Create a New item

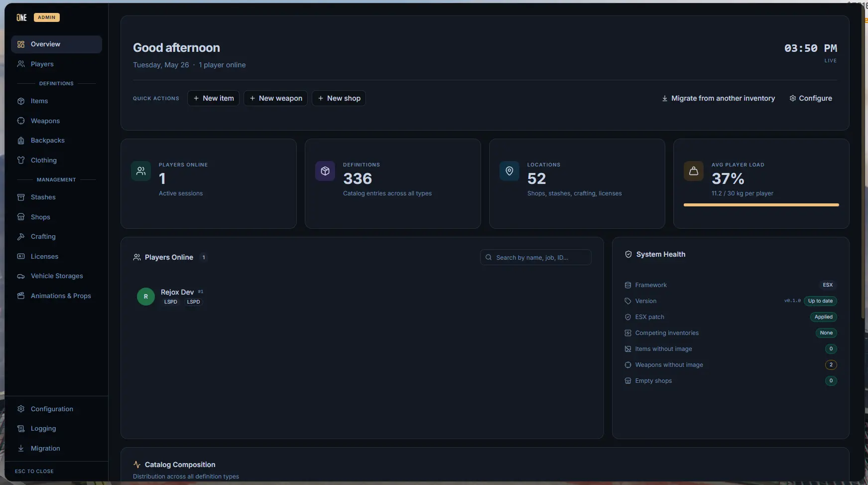213,98
